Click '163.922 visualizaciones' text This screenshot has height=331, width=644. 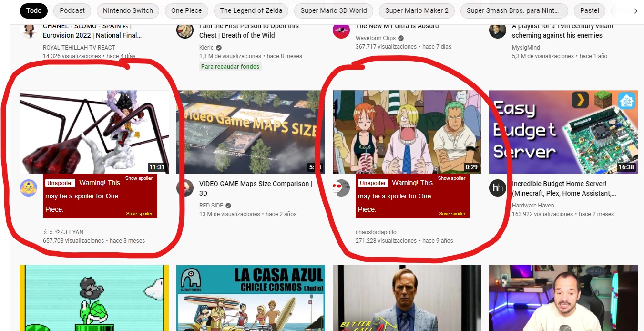(x=542, y=214)
